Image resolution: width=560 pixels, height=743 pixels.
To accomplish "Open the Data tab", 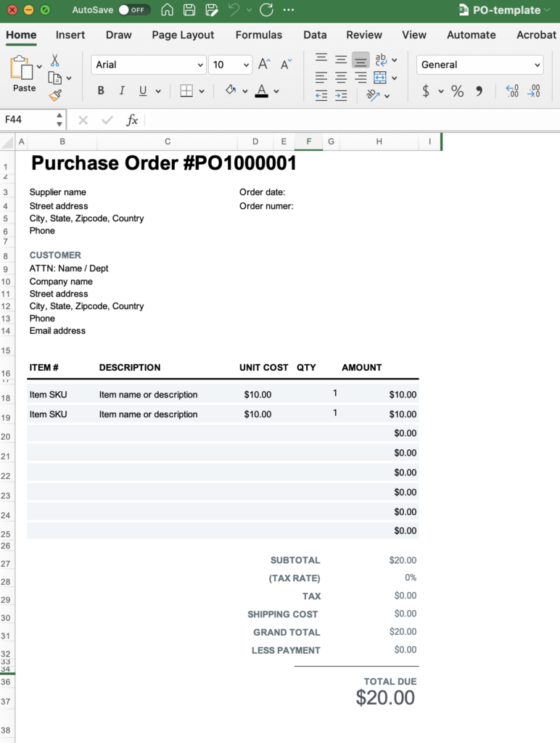I will pyautogui.click(x=315, y=35).
